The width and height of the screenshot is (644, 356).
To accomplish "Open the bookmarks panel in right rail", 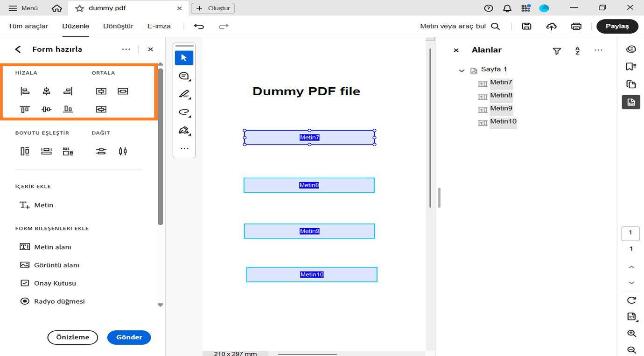I will 631,67.
